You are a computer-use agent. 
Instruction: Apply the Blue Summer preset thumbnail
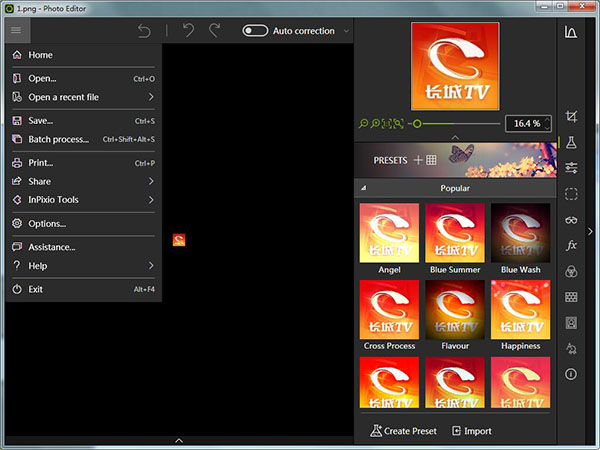click(455, 233)
